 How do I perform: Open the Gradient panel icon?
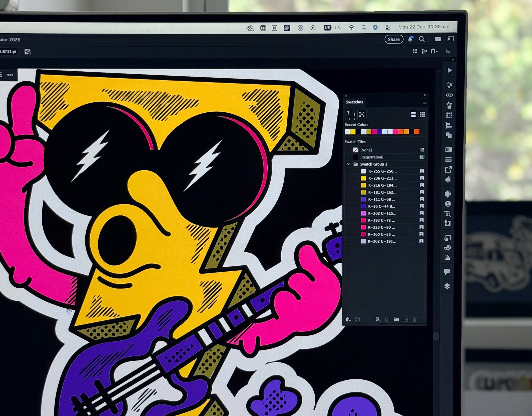click(448, 149)
